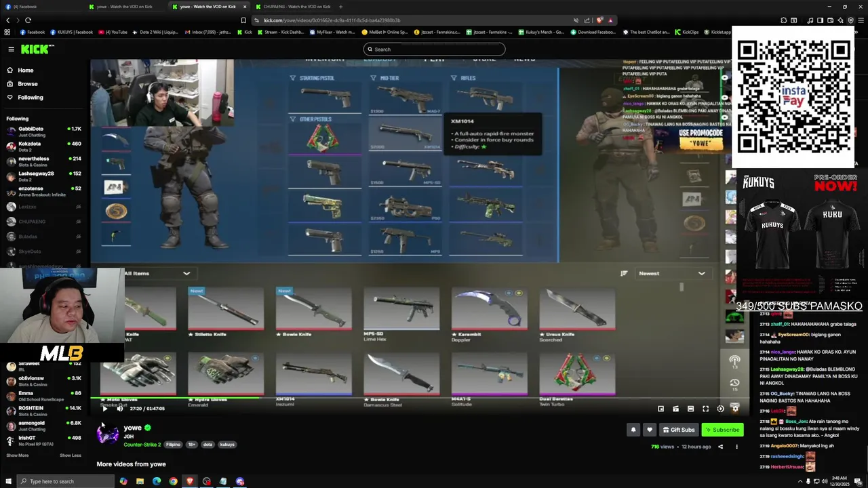Click taskbar search box
This screenshot has width=868, height=488.
pos(64,481)
